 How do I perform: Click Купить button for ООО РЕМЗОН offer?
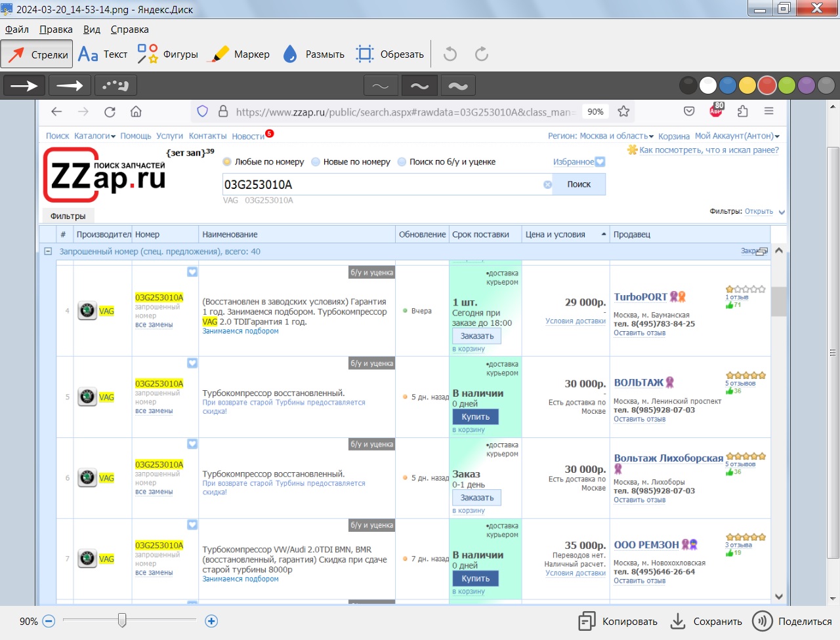coord(476,578)
